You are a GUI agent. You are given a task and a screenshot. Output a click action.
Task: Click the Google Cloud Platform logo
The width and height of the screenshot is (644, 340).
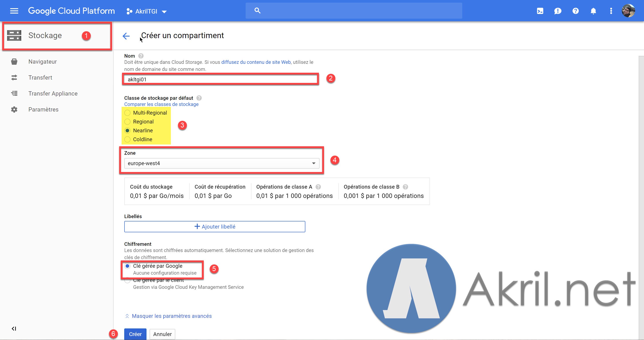(x=71, y=11)
